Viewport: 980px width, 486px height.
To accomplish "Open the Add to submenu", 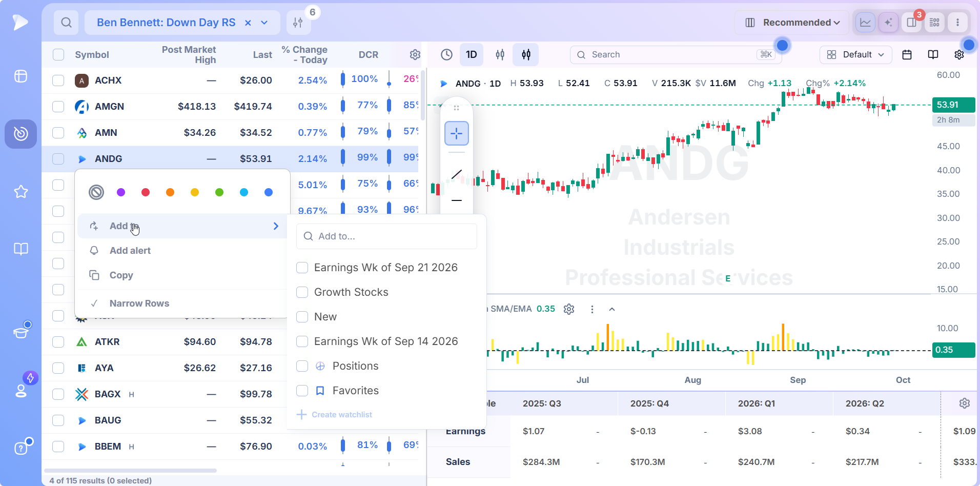I will click(183, 226).
